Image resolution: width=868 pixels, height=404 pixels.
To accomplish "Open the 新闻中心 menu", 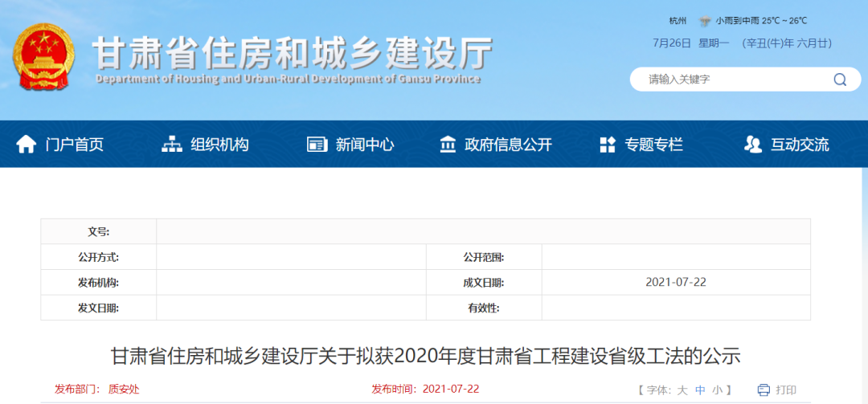I will (x=364, y=145).
